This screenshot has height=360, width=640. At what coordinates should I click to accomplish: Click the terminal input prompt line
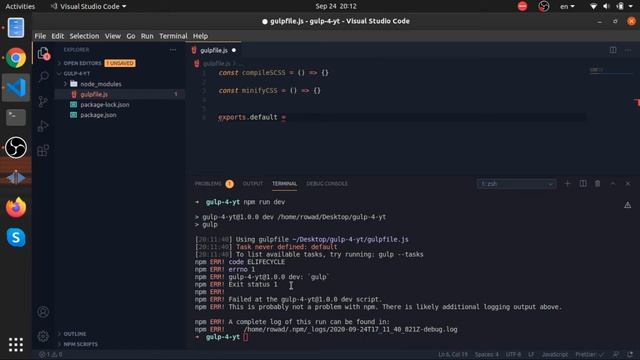coord(222,337)
